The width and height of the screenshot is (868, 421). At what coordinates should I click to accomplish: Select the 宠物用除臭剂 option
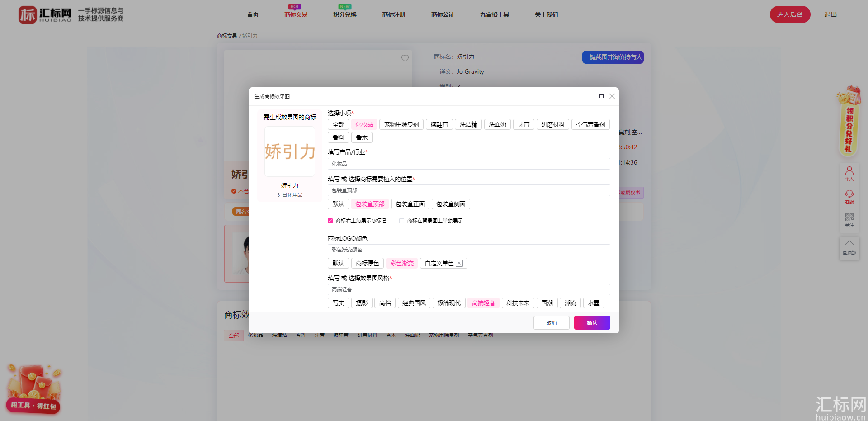(x=401, y=124)
